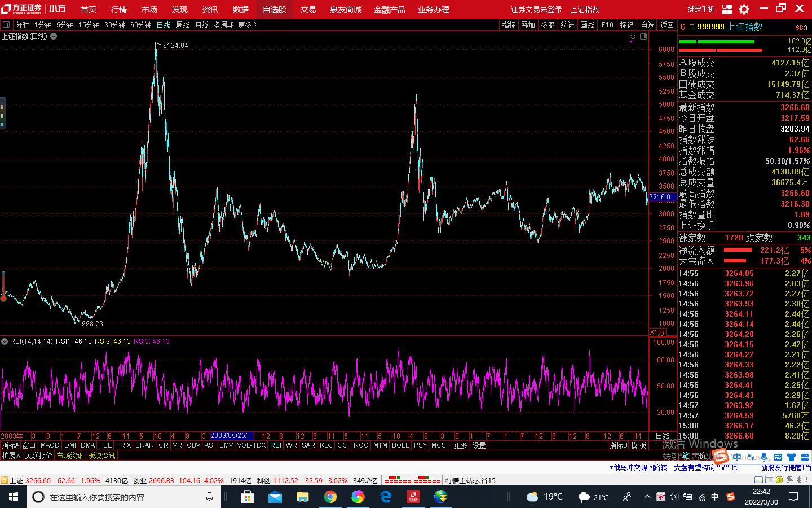This screenshot has width=812, height=508.
Task: Click the diamond marker icon above chart
Action: pyautogui.click(x=633, y=36)
